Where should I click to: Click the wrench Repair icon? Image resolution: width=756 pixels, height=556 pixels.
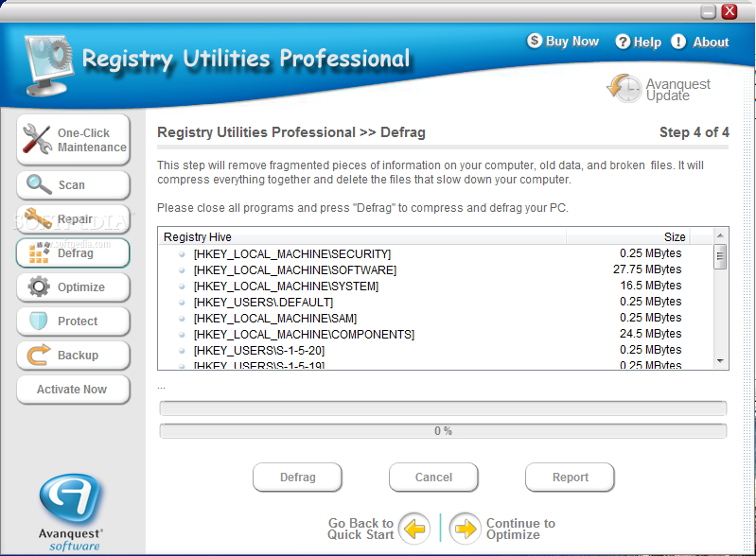38,218
